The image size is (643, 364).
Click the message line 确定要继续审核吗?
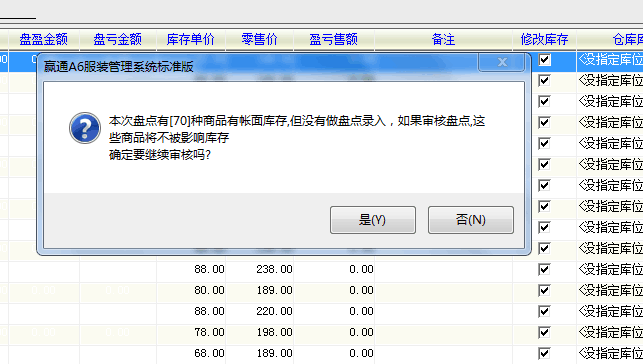(160, 155)
